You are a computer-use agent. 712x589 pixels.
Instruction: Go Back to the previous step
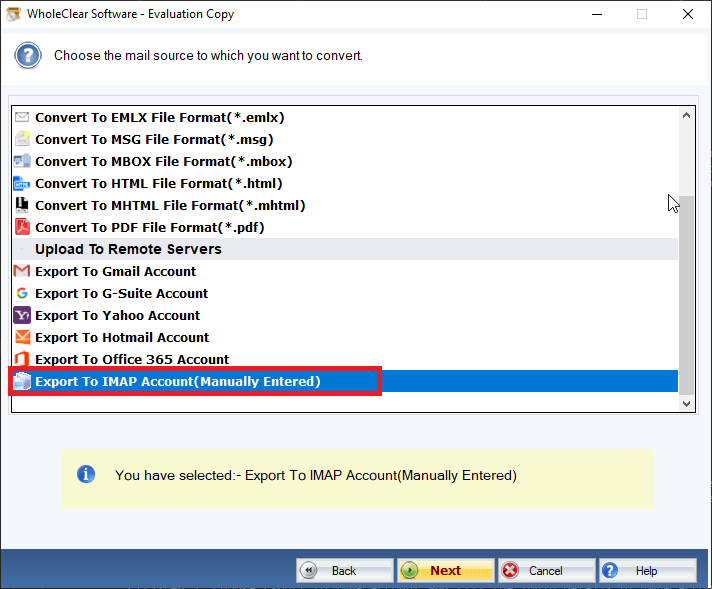[x=344, y=571]
